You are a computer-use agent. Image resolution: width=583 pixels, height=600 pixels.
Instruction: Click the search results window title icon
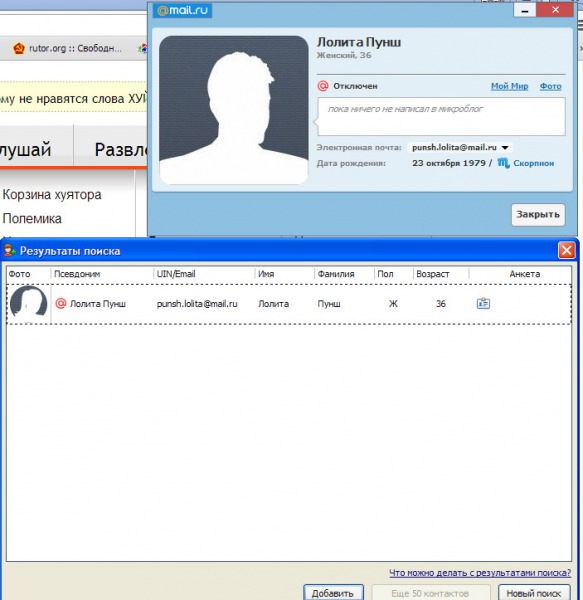coord(10,251)
